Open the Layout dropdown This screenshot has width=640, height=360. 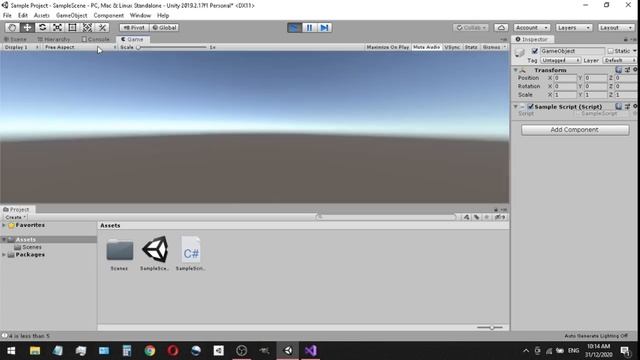point(616,27)
